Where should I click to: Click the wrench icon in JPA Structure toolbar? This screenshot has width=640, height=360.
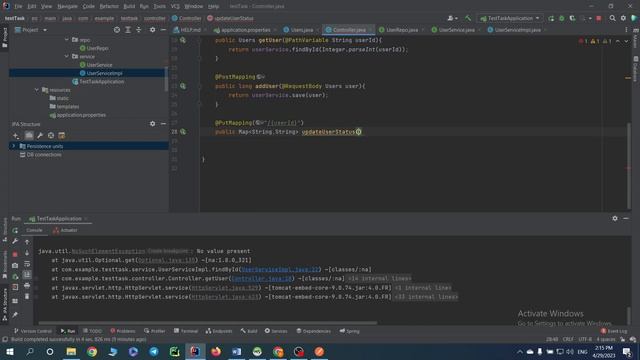click(40, 136)
